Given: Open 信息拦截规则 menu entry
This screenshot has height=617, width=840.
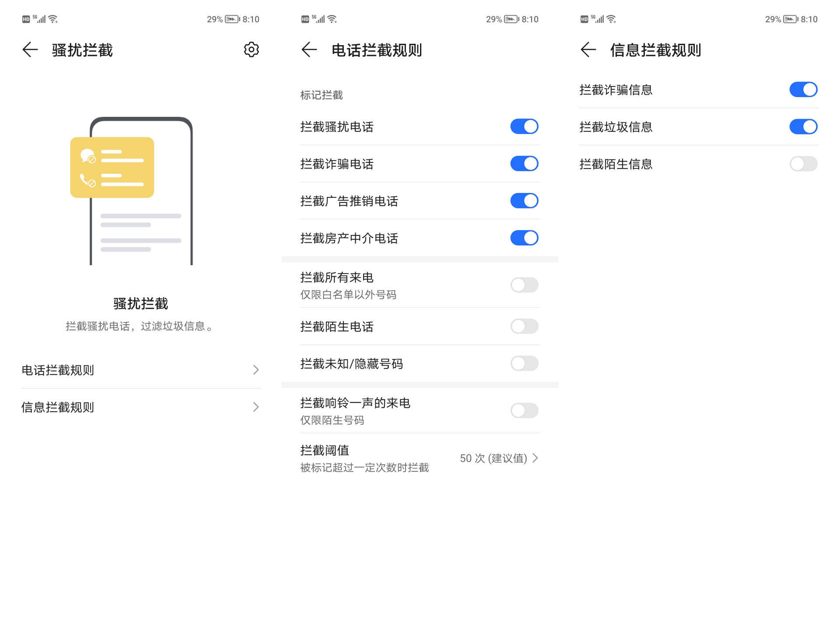Looking at the screenshot, I should point(58,407).
